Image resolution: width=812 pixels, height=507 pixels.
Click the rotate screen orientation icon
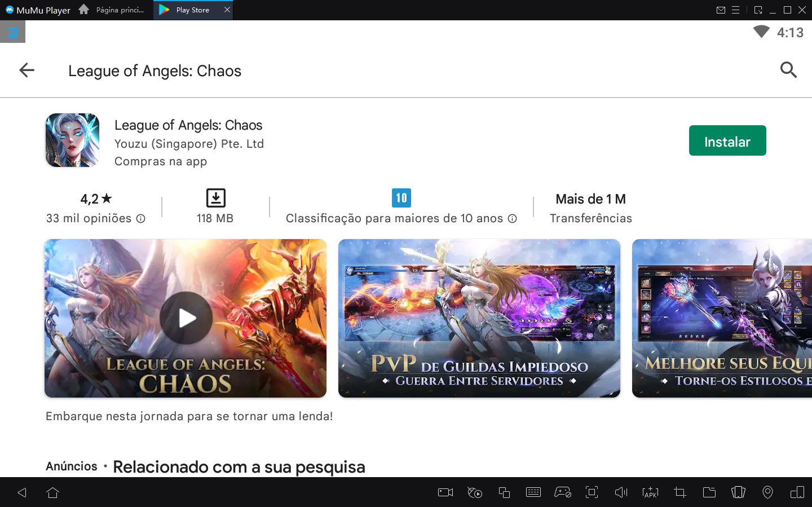(x=797, y=492)
